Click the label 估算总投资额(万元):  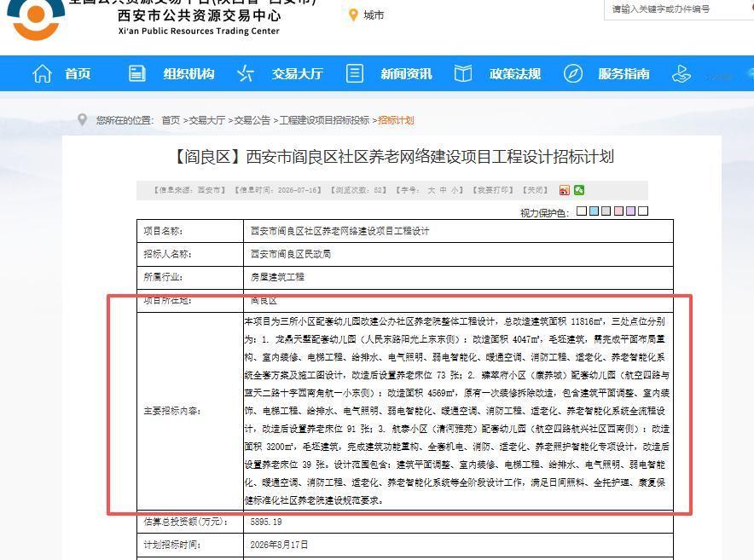[x=186, y=522]
